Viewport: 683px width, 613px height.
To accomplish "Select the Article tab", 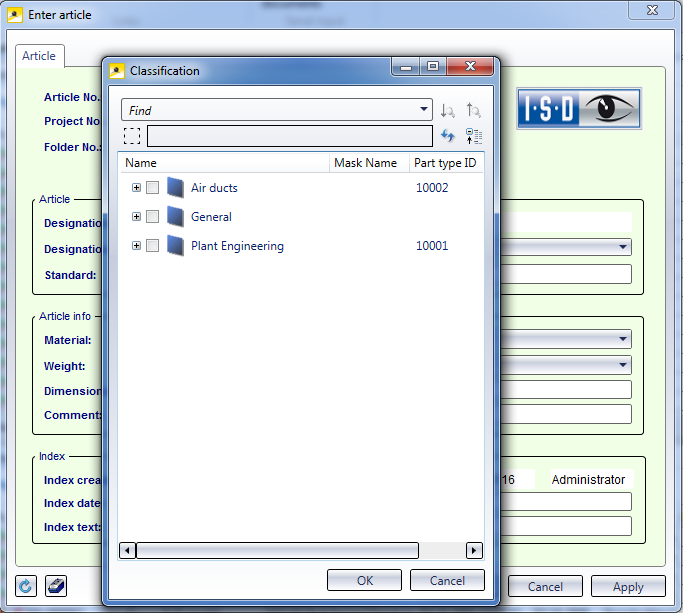I will pos(39,56).
